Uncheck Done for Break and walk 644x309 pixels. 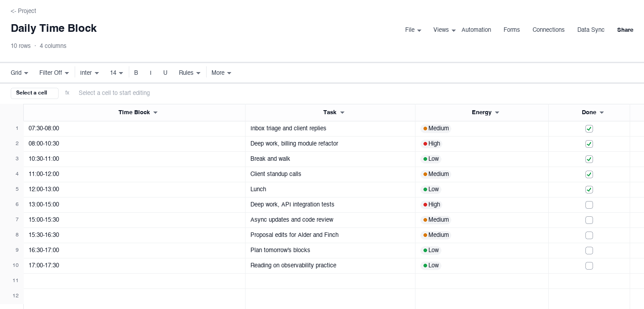(589, 159)
